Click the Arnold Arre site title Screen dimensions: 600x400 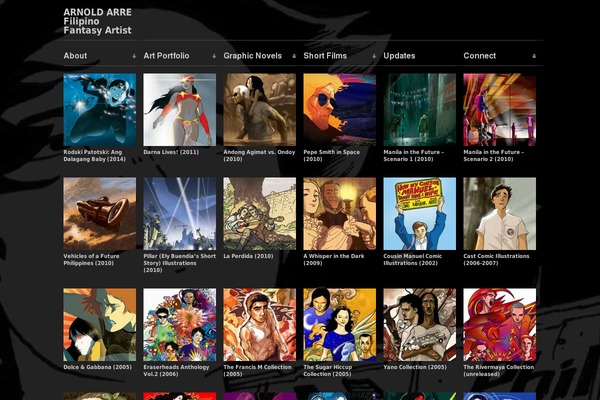pos(98,21)
